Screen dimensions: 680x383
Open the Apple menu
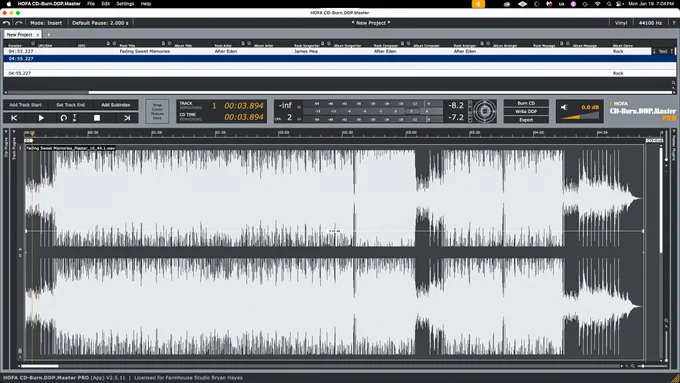coord(8,3)
